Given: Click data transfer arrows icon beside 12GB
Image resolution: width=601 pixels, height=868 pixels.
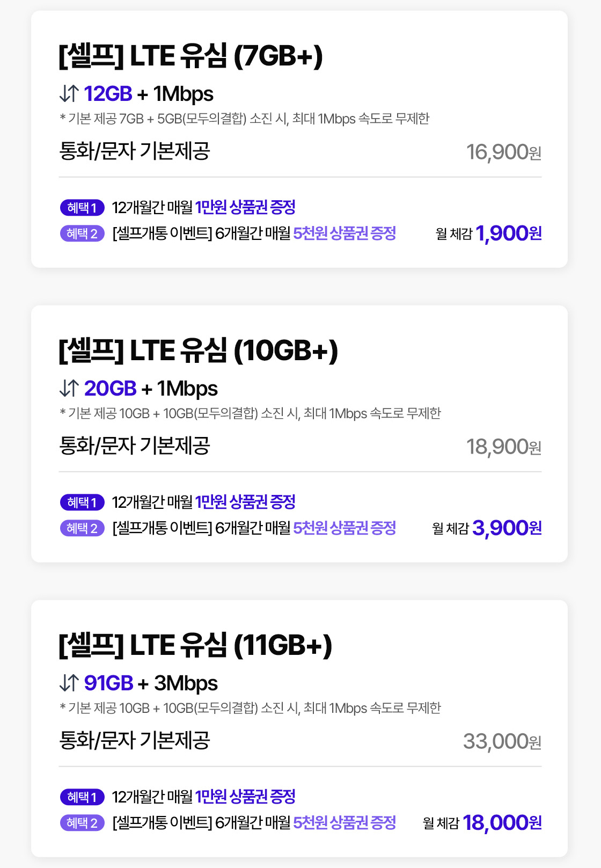Looking at the screenshot, I should [x=69, y=93].
